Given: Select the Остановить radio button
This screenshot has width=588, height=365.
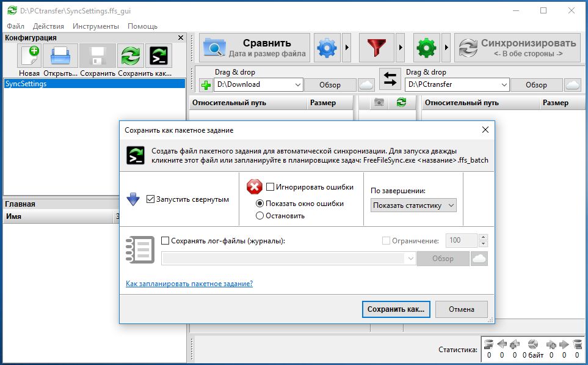Looking at the screenshot, I should 260,215.
